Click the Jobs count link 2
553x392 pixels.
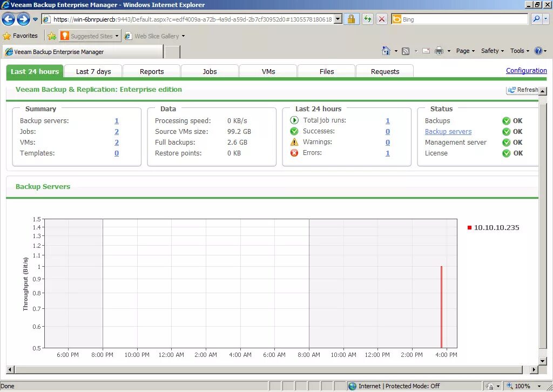(x=117, y=132)
